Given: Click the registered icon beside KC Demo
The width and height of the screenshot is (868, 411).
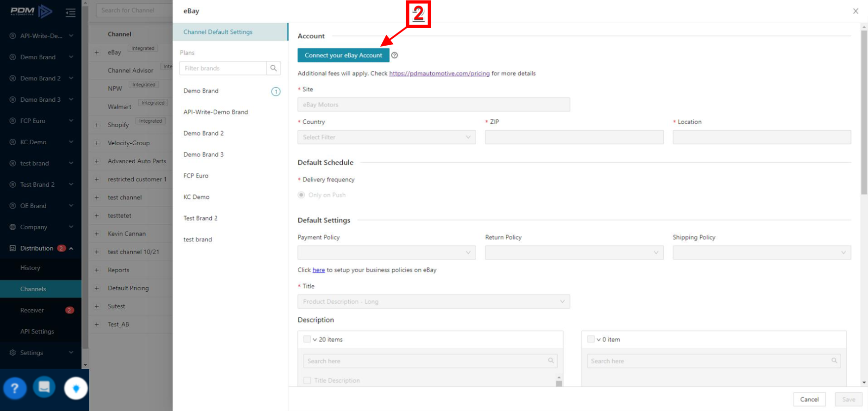Looking at the screenshot, I should tap(12, 142).
